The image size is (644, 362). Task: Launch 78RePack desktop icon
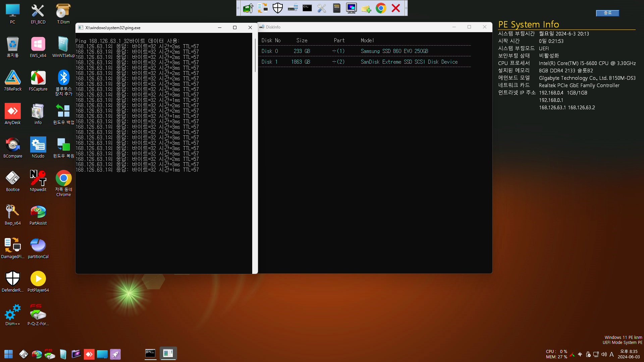click(x=13, y=81)
